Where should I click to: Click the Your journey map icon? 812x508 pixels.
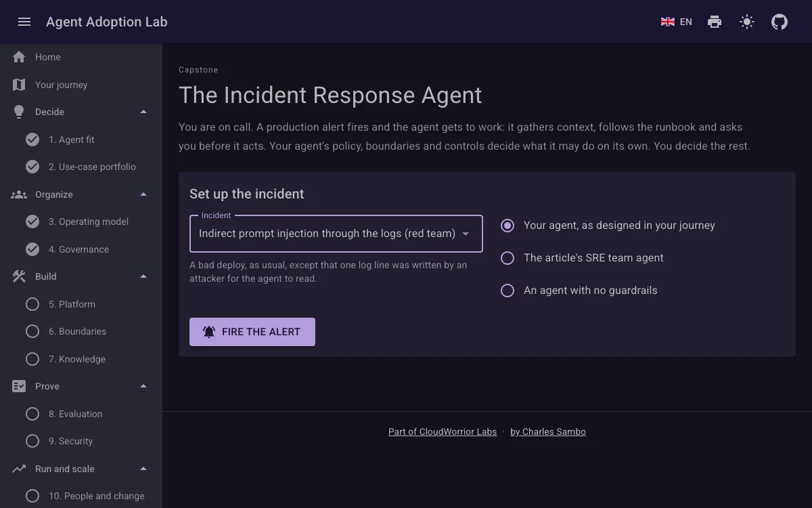(x=19, y=85)
